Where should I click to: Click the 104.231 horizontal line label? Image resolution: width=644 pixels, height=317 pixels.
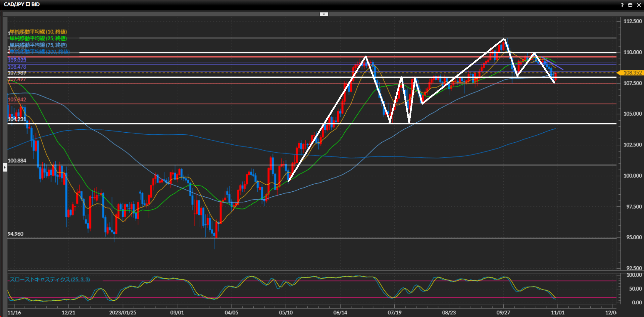coord(17,119)
